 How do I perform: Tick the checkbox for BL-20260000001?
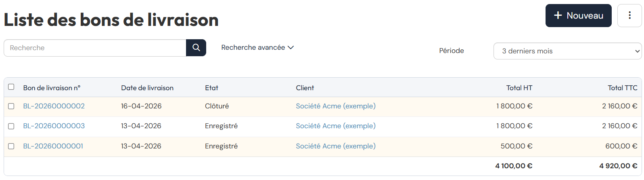11,146
